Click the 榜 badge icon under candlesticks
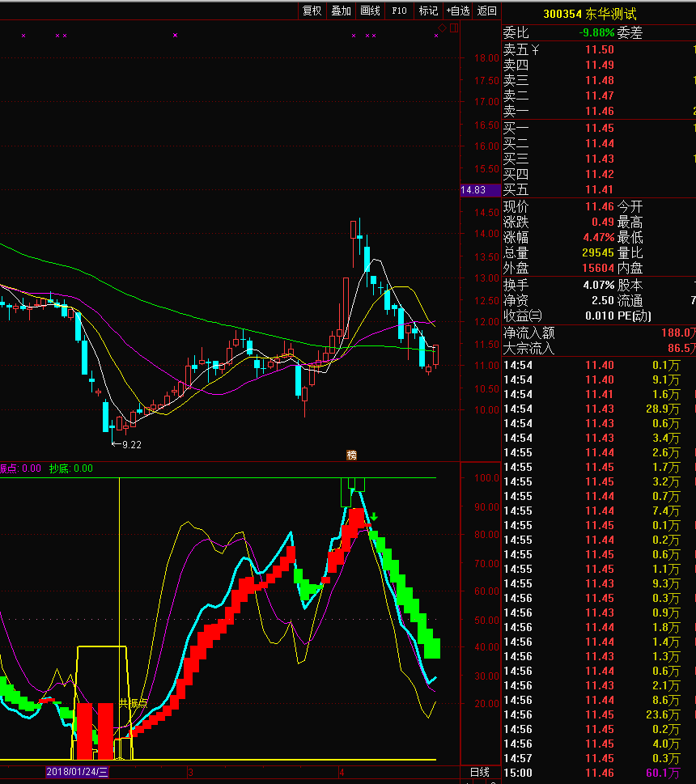 351,455
